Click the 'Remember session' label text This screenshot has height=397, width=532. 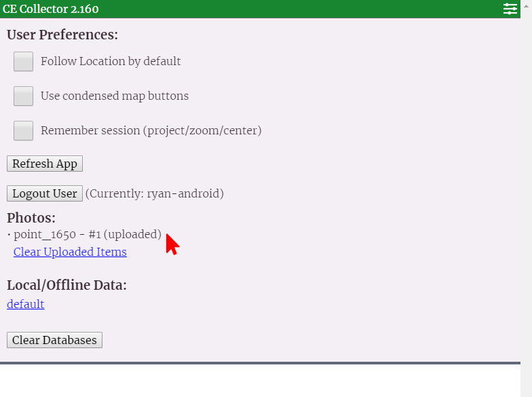pyautogui.click(x=151, y=130)
